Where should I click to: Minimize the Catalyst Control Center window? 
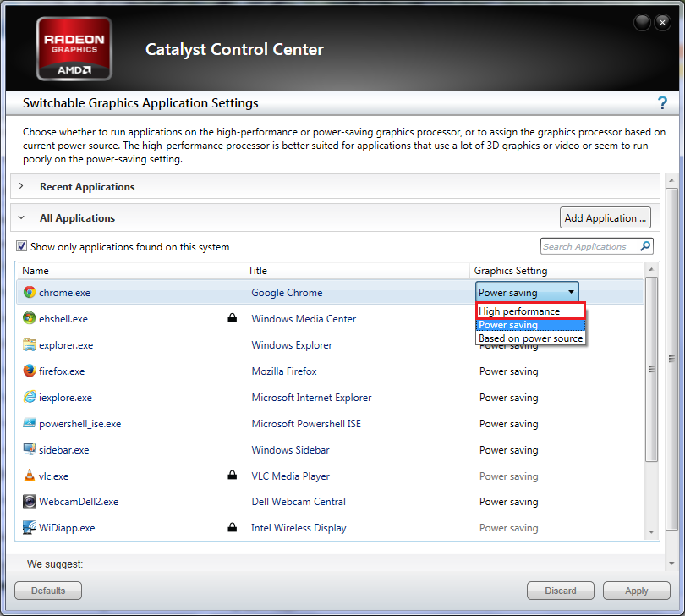click(x=642, y=22)
